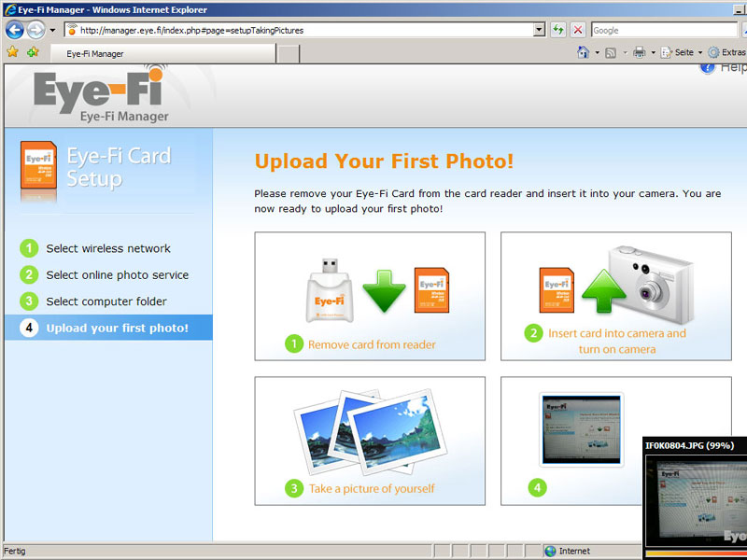Go to Select wireless network step

108,248
